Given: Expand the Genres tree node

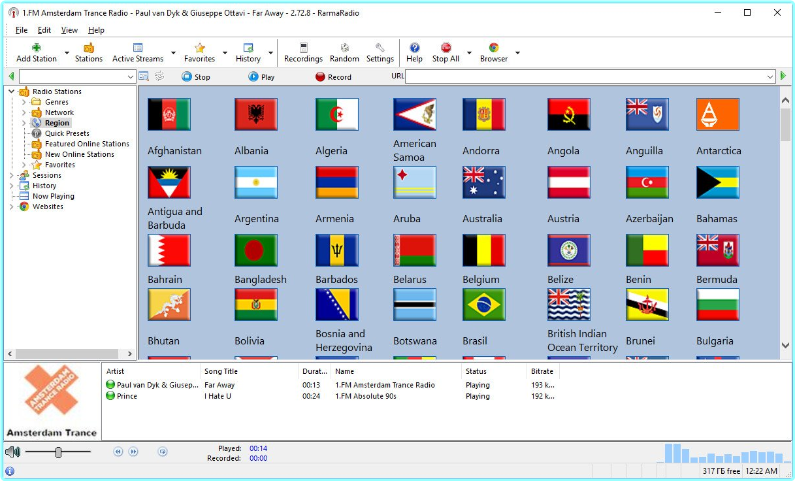Looking at the screenshot, I should coord(23,102).
